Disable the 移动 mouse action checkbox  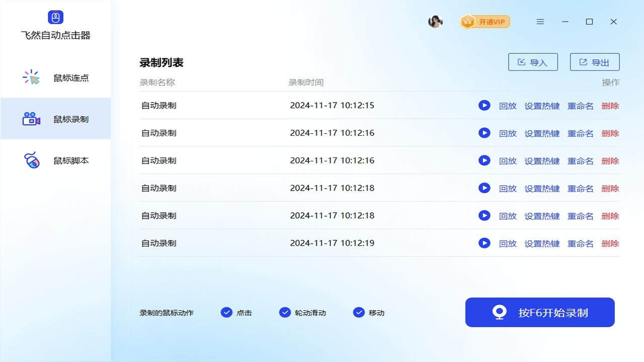[x=359, y=312]
